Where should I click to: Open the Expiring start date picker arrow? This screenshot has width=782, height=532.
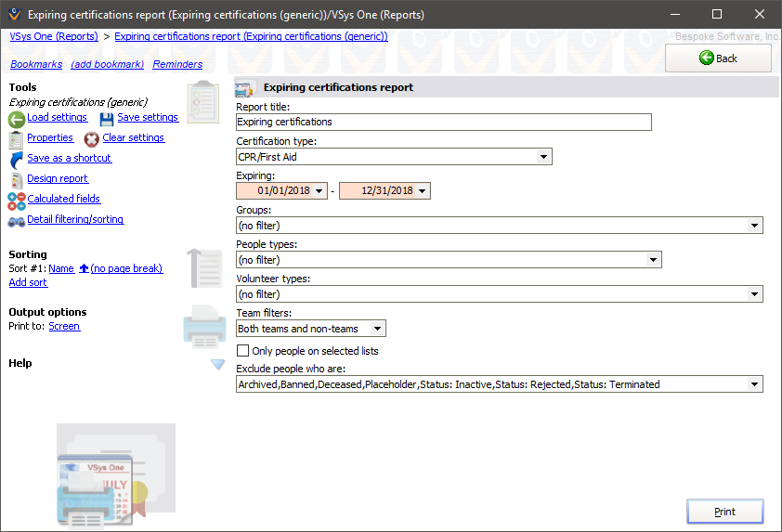[x=319, y=191]
